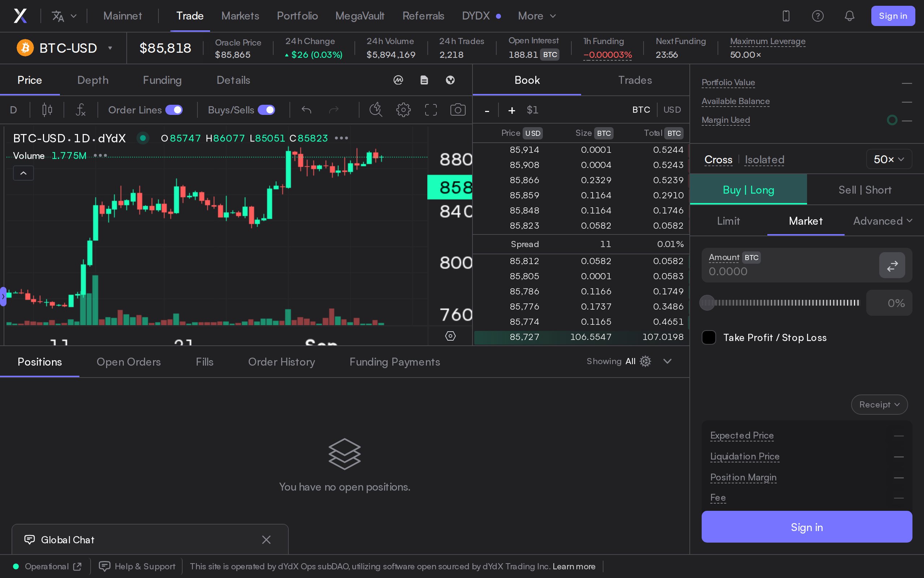Select Isolated margin mode
924x578 pixels.
[764, 160]
